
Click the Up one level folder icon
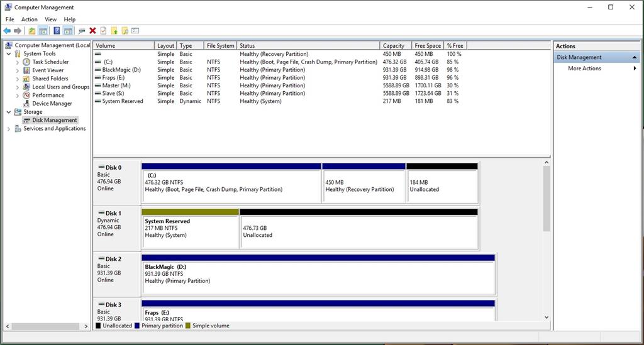point(31,30)
